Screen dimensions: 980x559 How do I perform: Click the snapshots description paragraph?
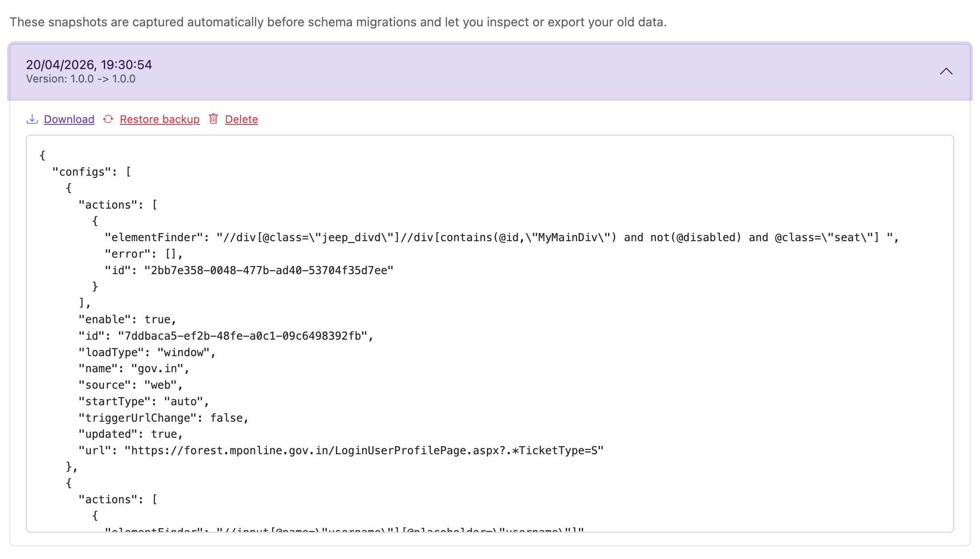(x=338, y=22)
